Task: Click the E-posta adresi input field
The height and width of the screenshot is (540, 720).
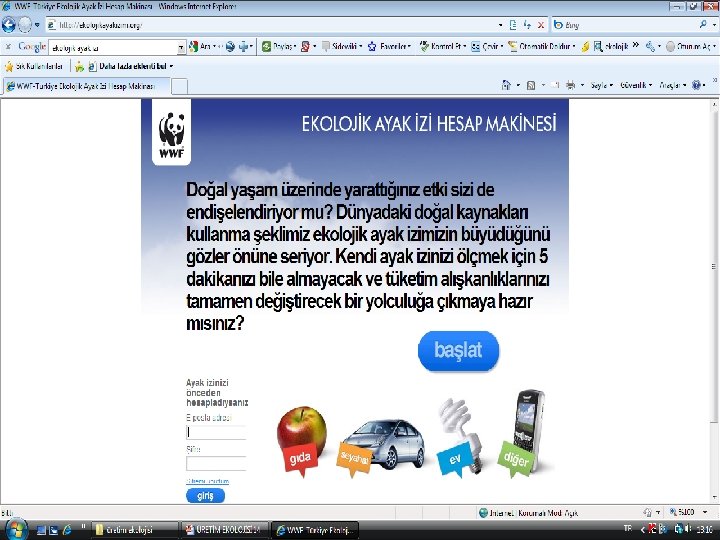Action: 216,432
